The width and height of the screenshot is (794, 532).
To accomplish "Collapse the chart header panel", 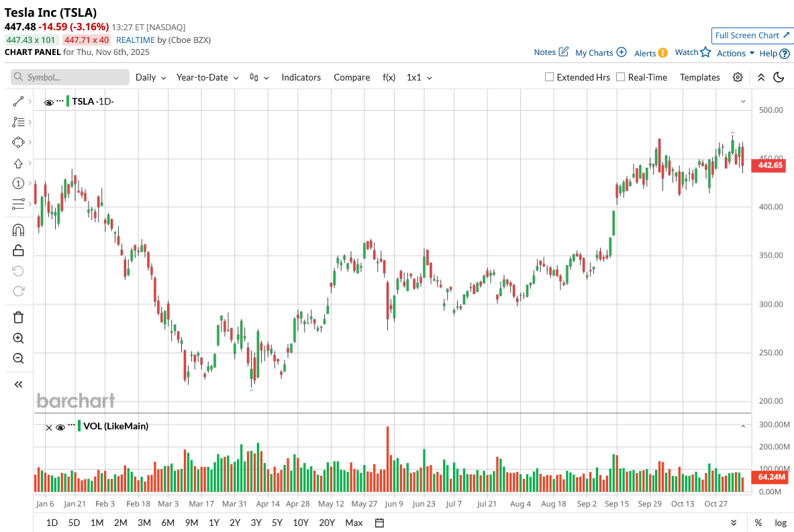I will pos(760,77).
